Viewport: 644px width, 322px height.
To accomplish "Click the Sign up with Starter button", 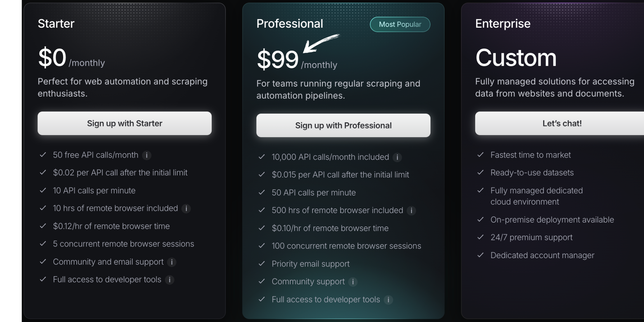I will click(125, 123).
